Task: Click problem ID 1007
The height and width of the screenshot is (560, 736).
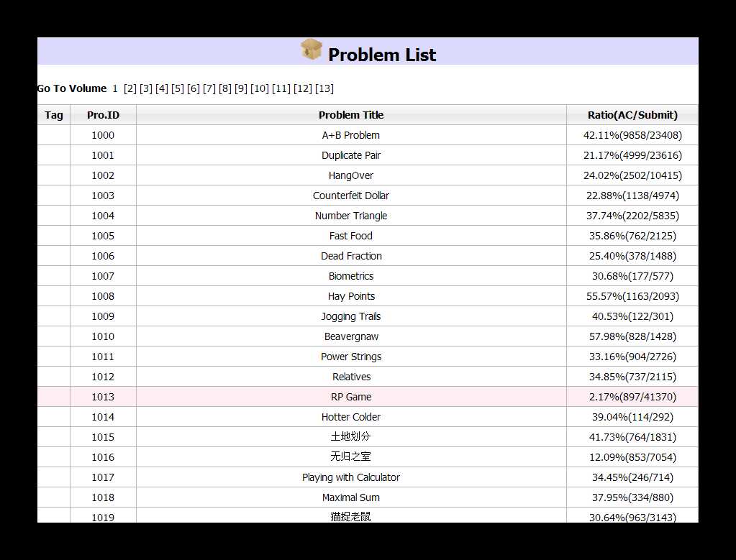Action: pyautogui.click(x=103, y=276)
